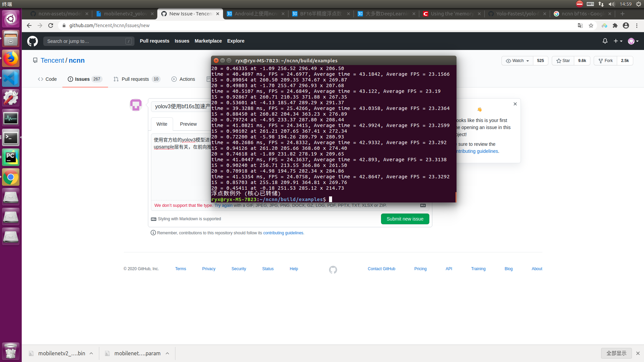
Task: Open PyCharm from the Ubuntu dock
Action: tap(11, 157)
